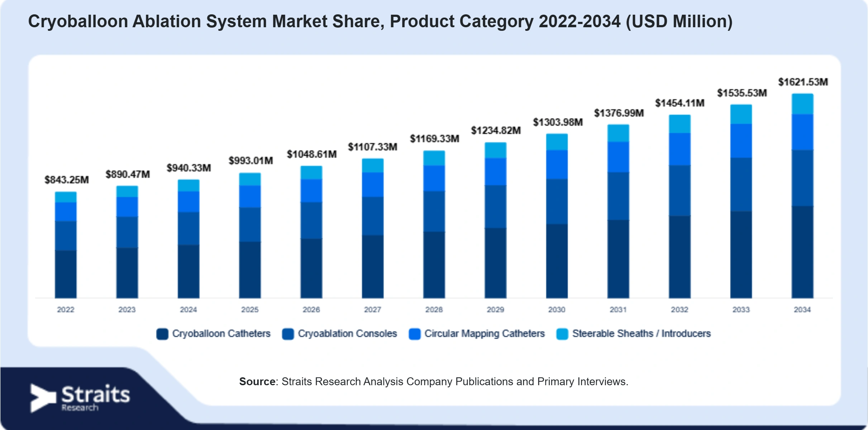The image size is (868, 430).
Task: Click the Steerable Sheaths / Introducers legend swatch
Action: [562, 334]
